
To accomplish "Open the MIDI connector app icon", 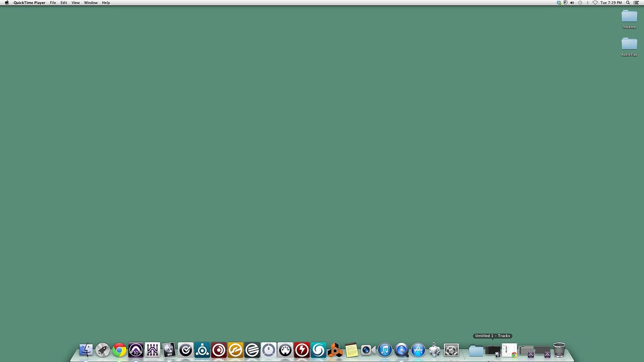I will [x=285, y=349].
